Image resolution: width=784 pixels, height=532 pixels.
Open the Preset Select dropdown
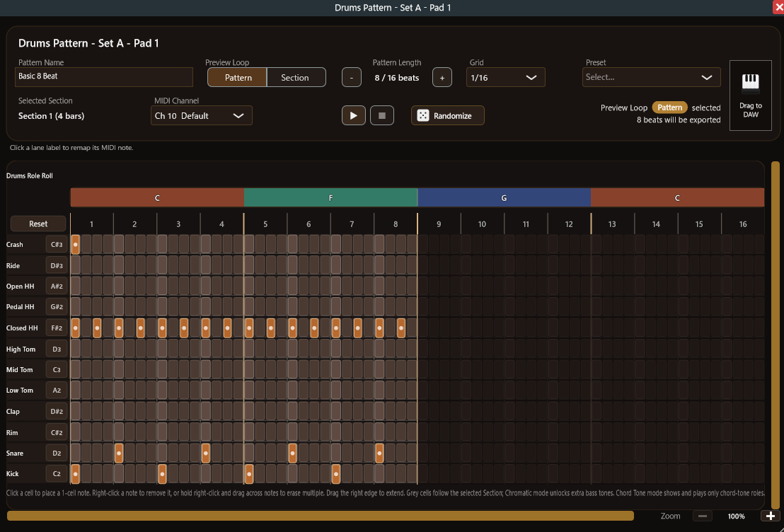(x=652, y=78)
